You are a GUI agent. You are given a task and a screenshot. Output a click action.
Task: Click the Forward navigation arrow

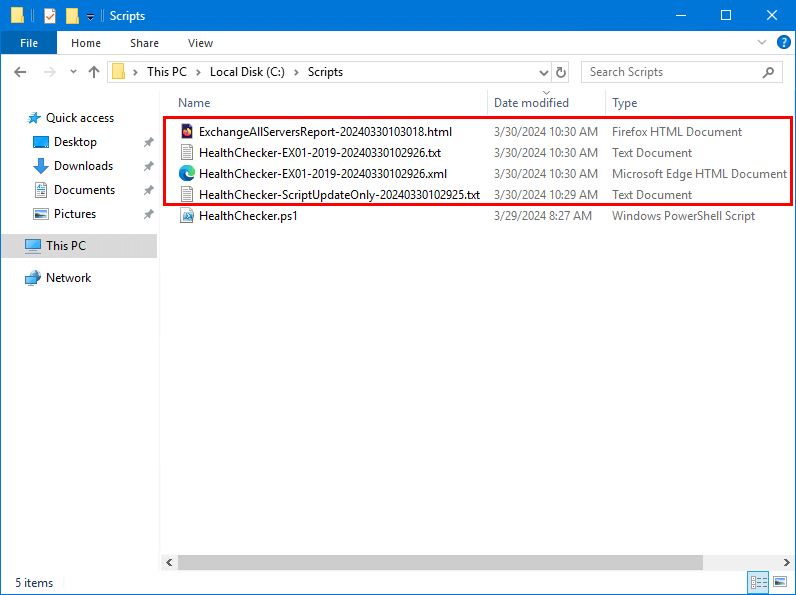49,72
